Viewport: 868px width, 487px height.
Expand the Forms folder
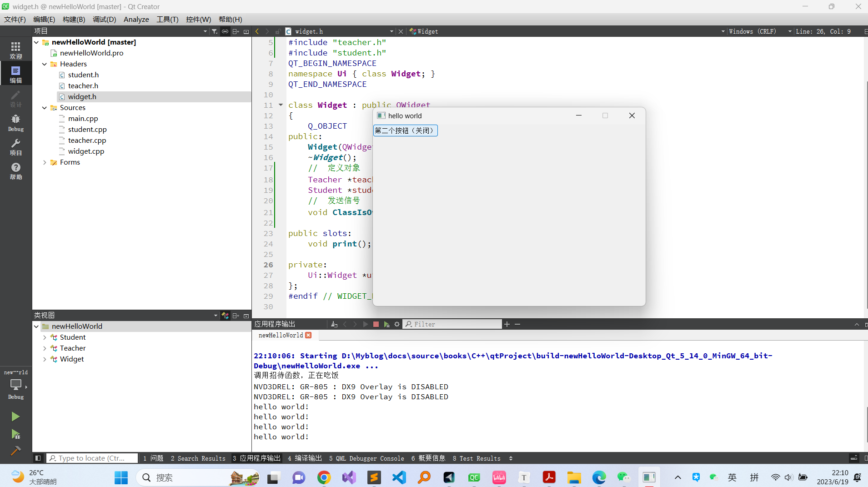(45, 162)
